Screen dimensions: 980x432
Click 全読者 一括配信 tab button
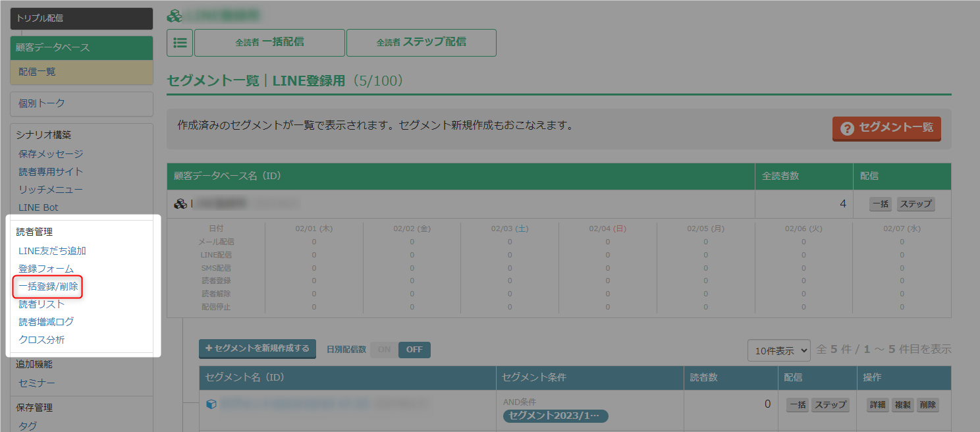[269, 43]
